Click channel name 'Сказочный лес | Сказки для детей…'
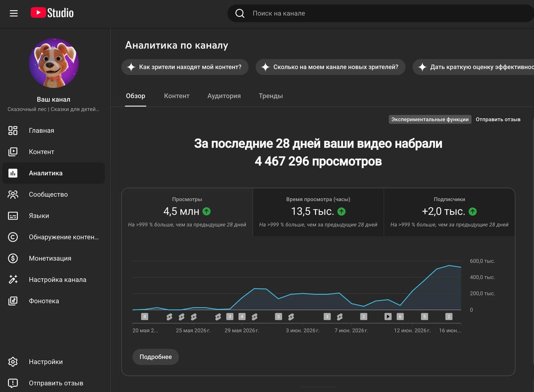This screenshot has height=392, width=534. click(53, 109)
